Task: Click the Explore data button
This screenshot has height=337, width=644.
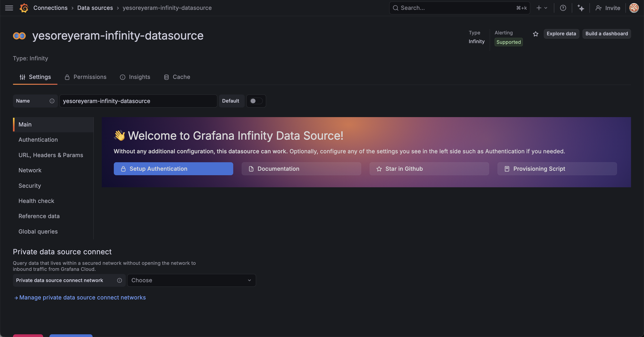Action: click(x=561, y=34)
